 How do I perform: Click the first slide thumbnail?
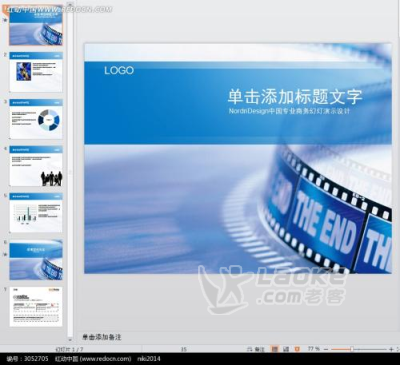click(36, 26)
